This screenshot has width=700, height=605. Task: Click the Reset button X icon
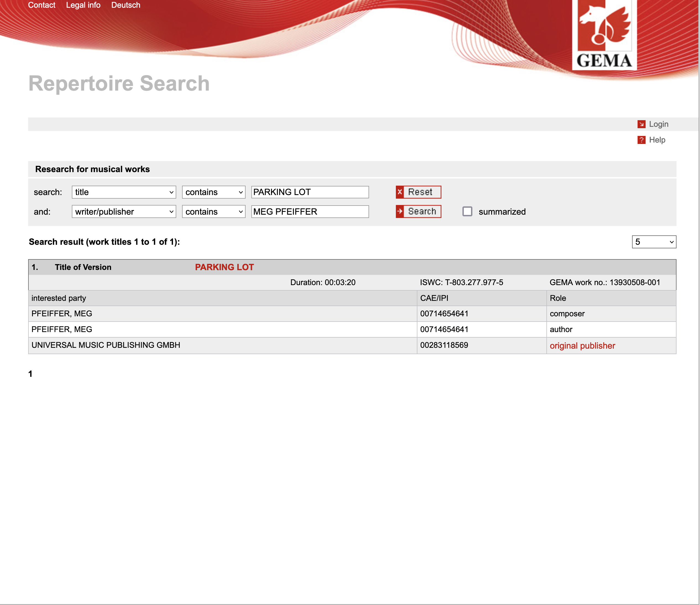(x=400, y=192)
